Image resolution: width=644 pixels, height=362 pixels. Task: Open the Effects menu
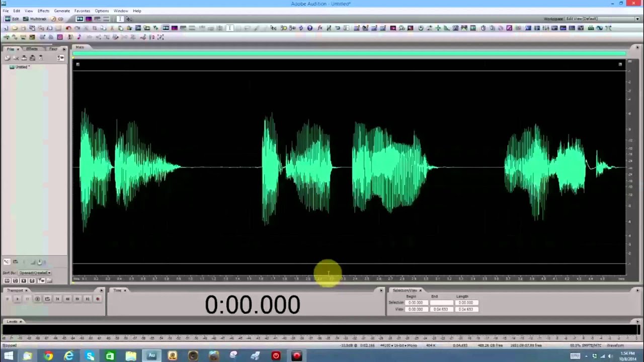[x=43, y=11]
